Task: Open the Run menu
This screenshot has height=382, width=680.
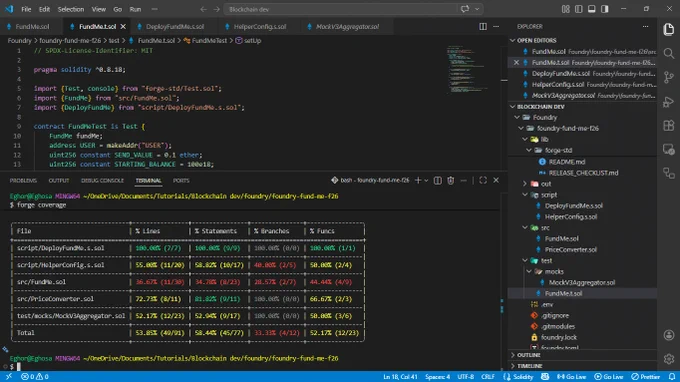Action: [135, 9]
